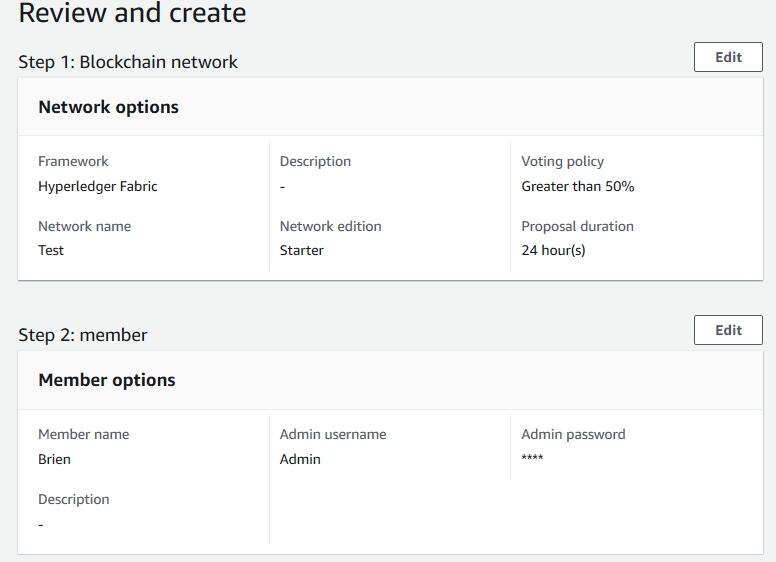
Task: Click the Network edition label
Action: click(x=331, y=226)
